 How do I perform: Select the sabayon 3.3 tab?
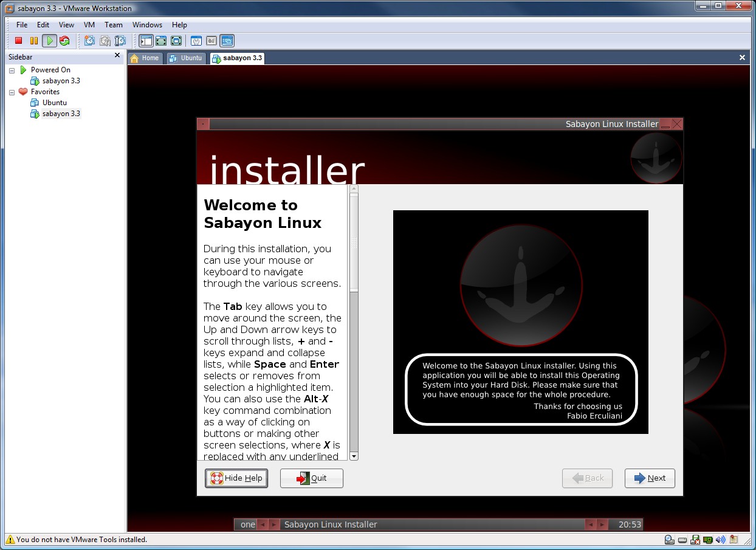click(237, 58)
